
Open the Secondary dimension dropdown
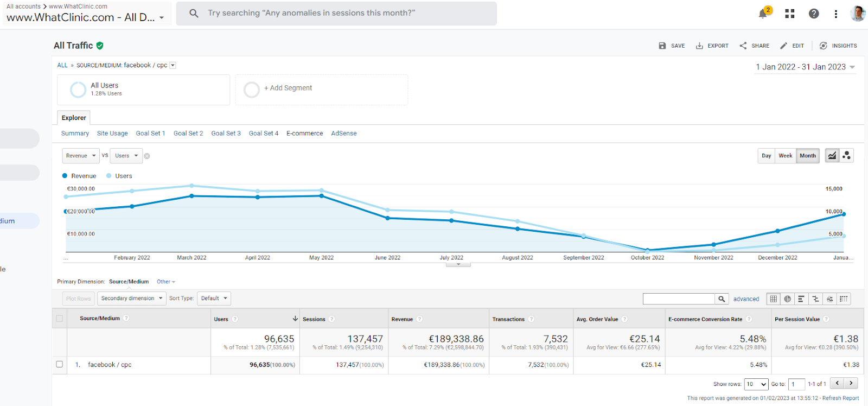pyautogui.click(x=131, y=299)
